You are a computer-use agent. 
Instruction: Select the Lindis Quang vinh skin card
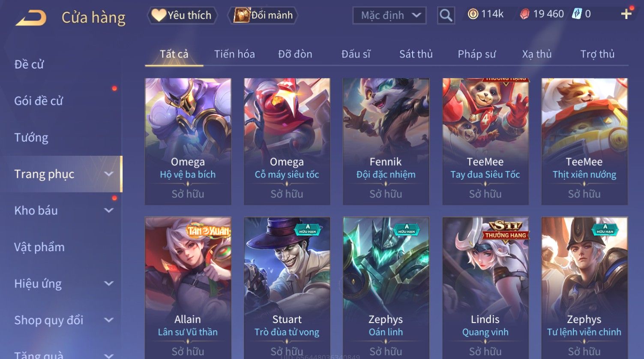click(x=485, y=288)
